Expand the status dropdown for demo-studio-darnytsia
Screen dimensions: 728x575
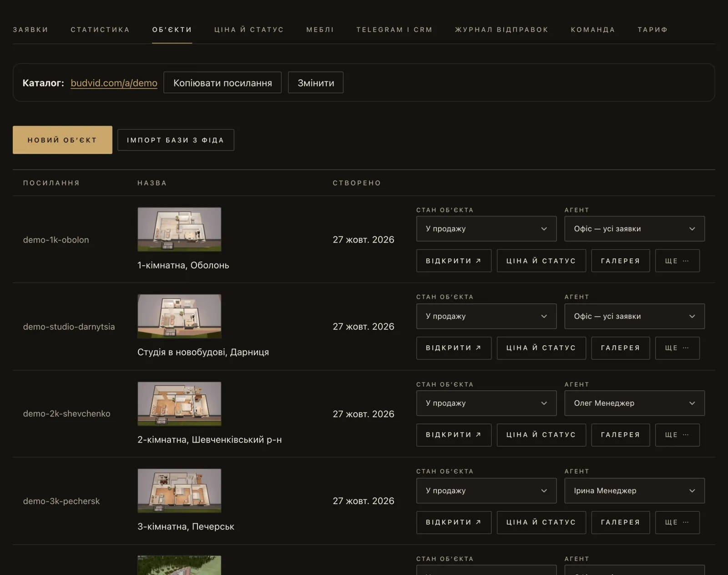point(486,316)
